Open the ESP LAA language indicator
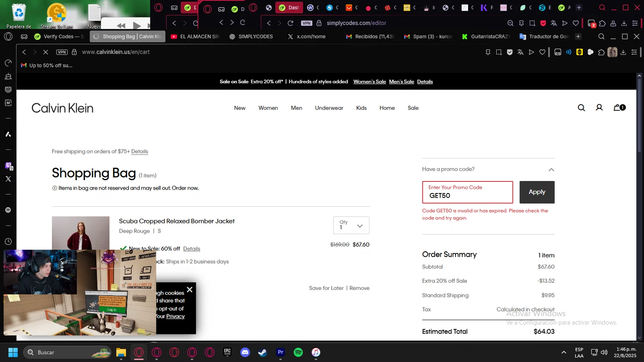Image resolution: width=644 pixels, height=362 pixels. click(x=579, y=353)
